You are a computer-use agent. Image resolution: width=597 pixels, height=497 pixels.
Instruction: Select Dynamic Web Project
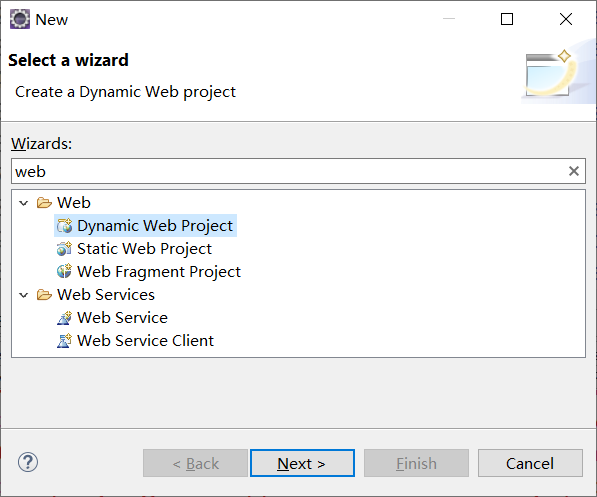(155, 225)
